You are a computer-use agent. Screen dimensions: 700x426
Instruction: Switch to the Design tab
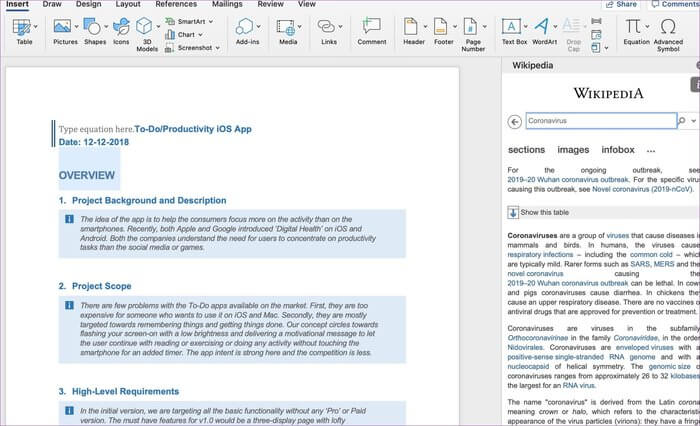pyautogui.click(x=88, y=4)
